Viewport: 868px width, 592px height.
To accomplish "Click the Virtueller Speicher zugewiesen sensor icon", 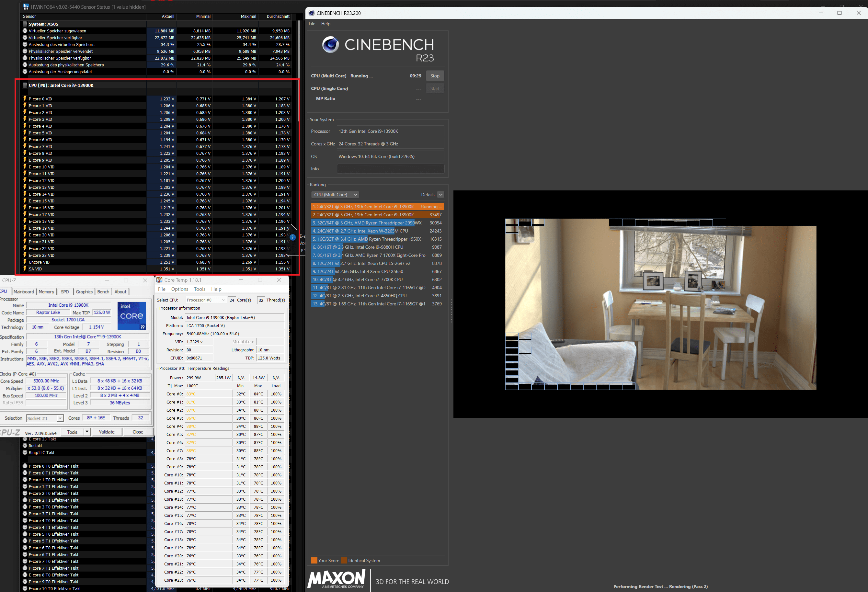I will [x=25, y=31].
